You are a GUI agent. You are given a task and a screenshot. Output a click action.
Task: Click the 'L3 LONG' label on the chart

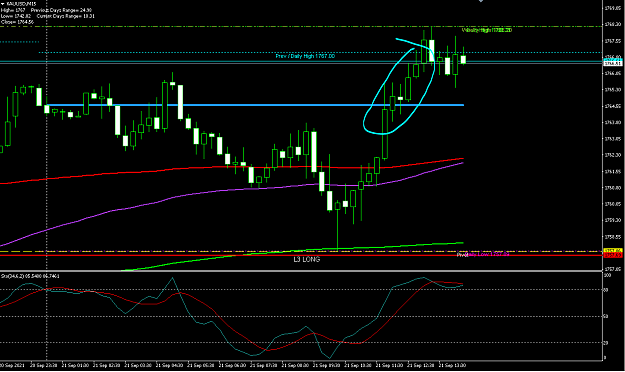[x=307, y=260]
